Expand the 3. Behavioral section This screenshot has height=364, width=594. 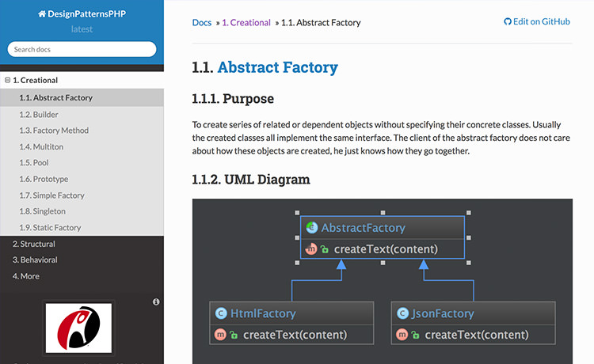pos(35,260)
